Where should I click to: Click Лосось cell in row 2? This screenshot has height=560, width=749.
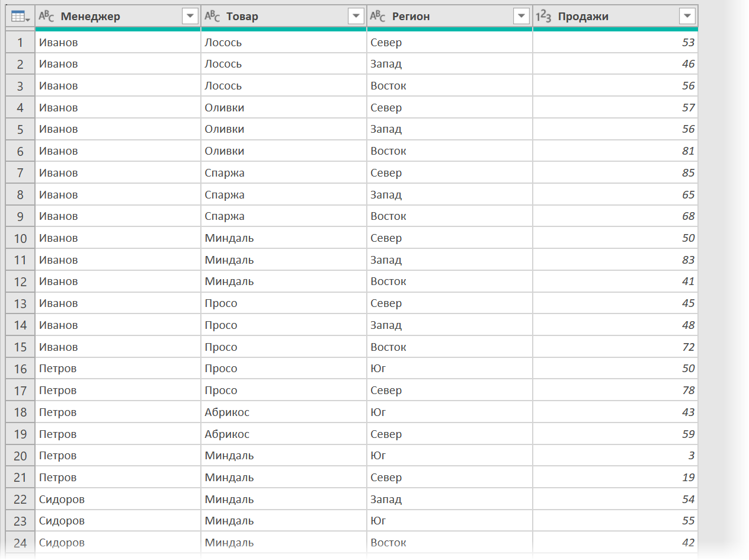(x=284, y=64)
